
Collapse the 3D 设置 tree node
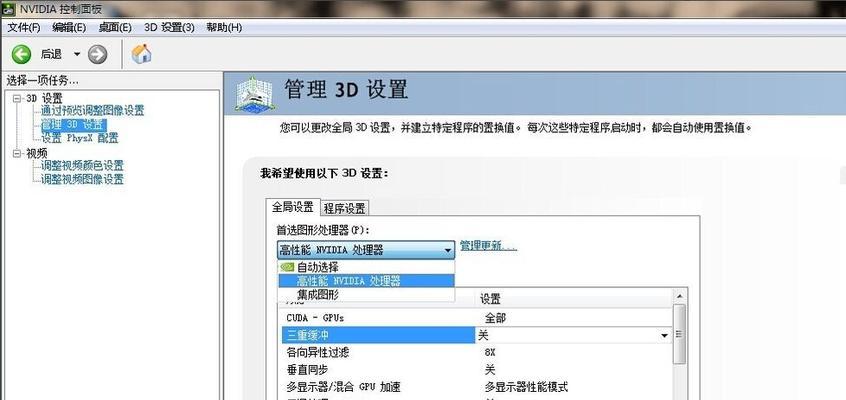[17, 99]
